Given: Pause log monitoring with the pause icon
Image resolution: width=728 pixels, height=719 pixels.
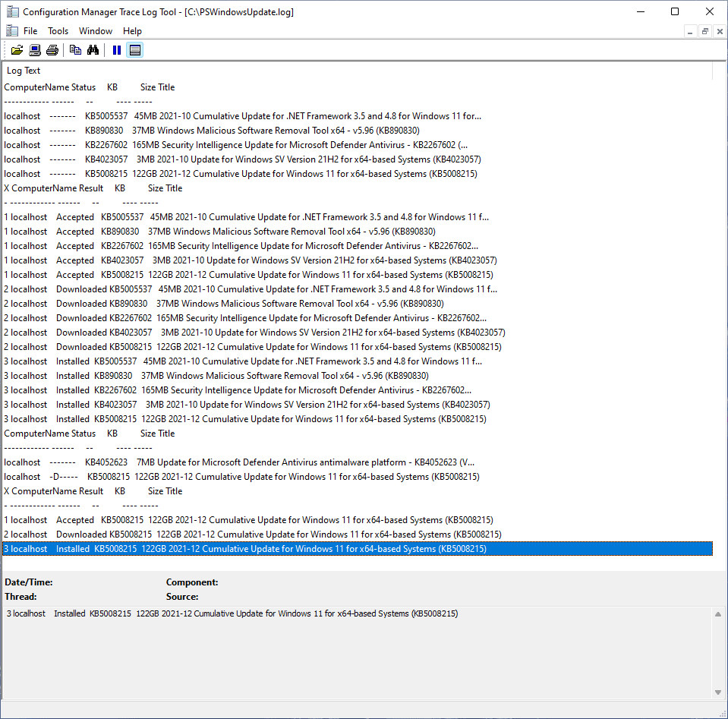Looking at the screenshot, I should (117, 50).
